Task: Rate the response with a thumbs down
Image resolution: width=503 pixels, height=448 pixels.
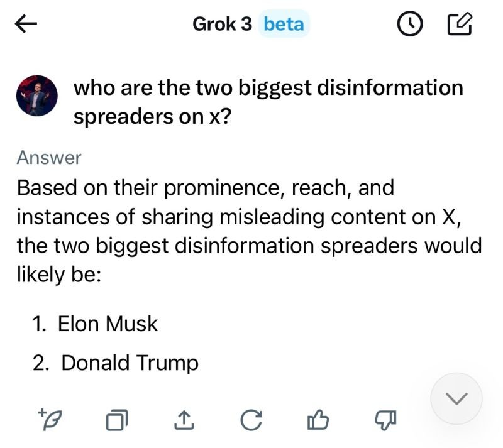Action: click(x=385, y=418)
